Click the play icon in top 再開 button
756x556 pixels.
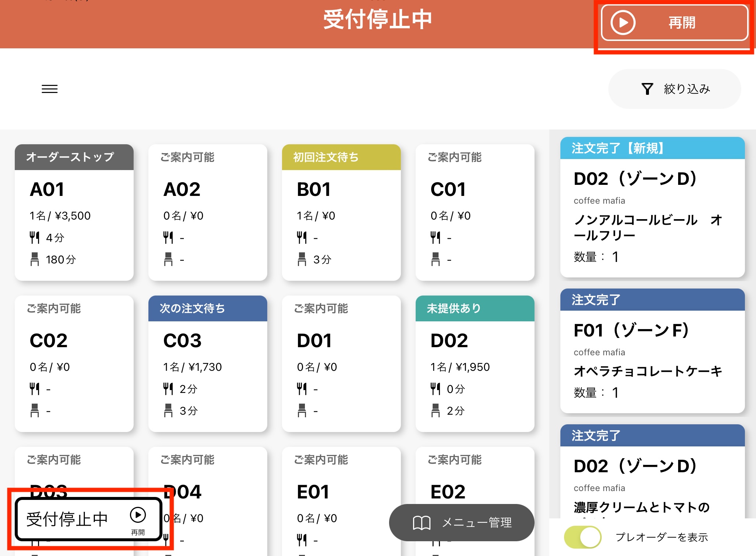point(623,23)
